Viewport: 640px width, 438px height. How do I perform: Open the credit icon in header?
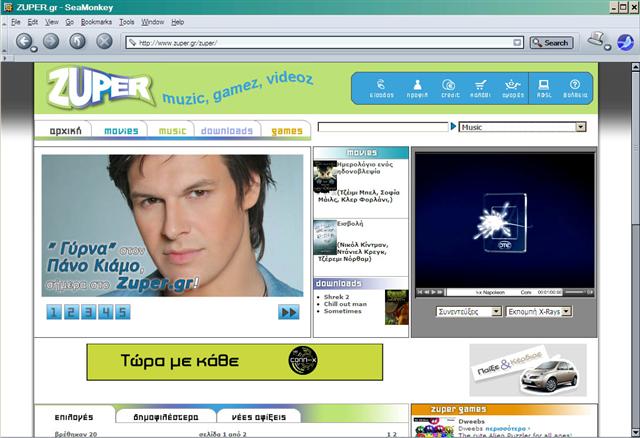coord(450,89)
